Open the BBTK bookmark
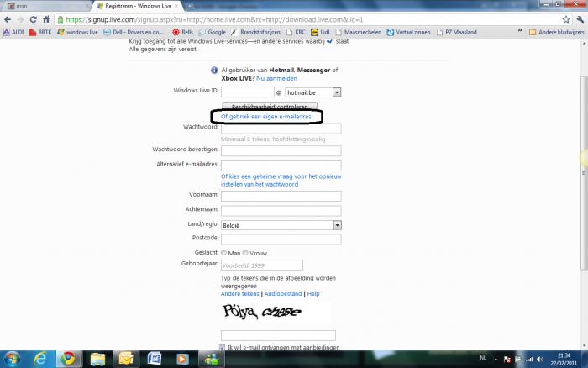This screenshot has height=368, width=588. [40, 32]
